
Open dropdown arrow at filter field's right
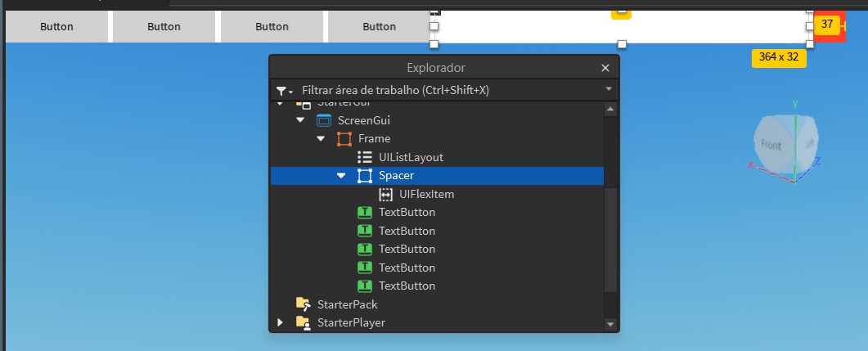(609, 89)
